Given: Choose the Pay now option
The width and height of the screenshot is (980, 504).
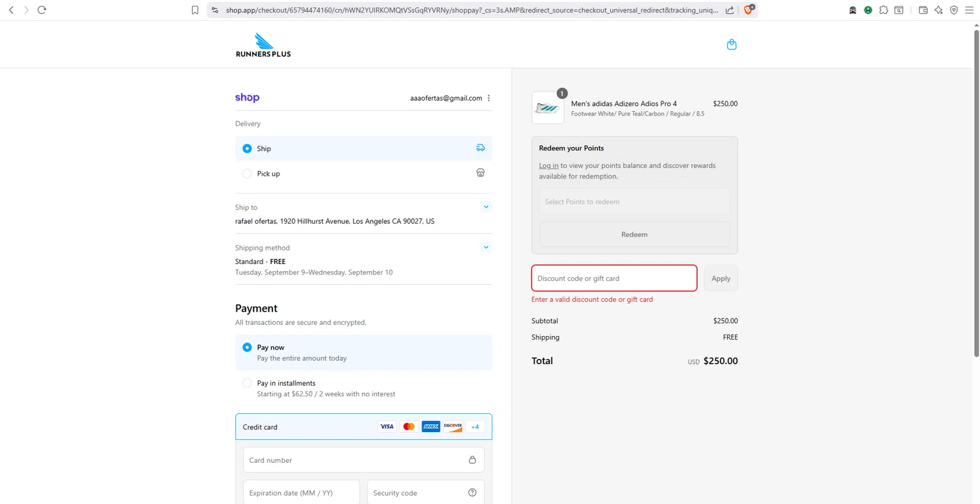Looking at the screenshot, I should pos(363,352).
